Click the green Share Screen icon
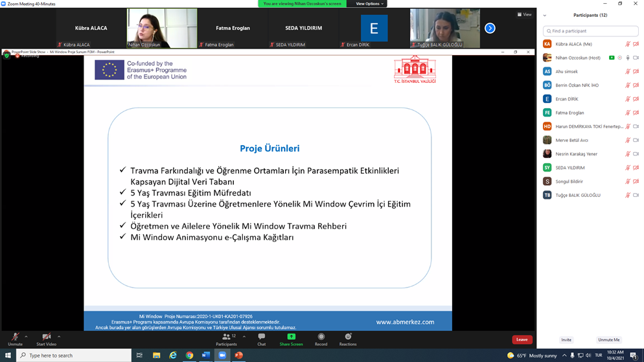 coord(291,339)
